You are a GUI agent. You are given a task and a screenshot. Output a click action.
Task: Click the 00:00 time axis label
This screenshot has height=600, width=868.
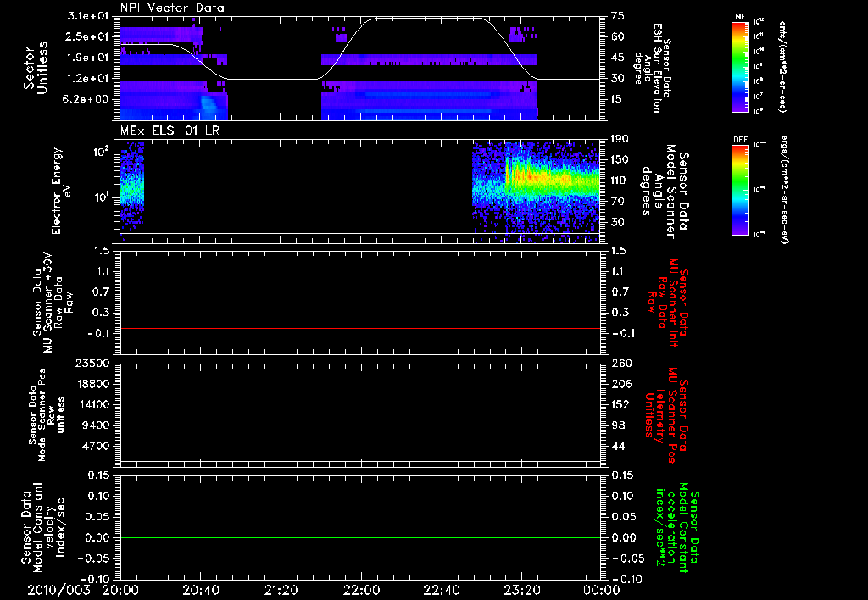[x=601, y=590]
